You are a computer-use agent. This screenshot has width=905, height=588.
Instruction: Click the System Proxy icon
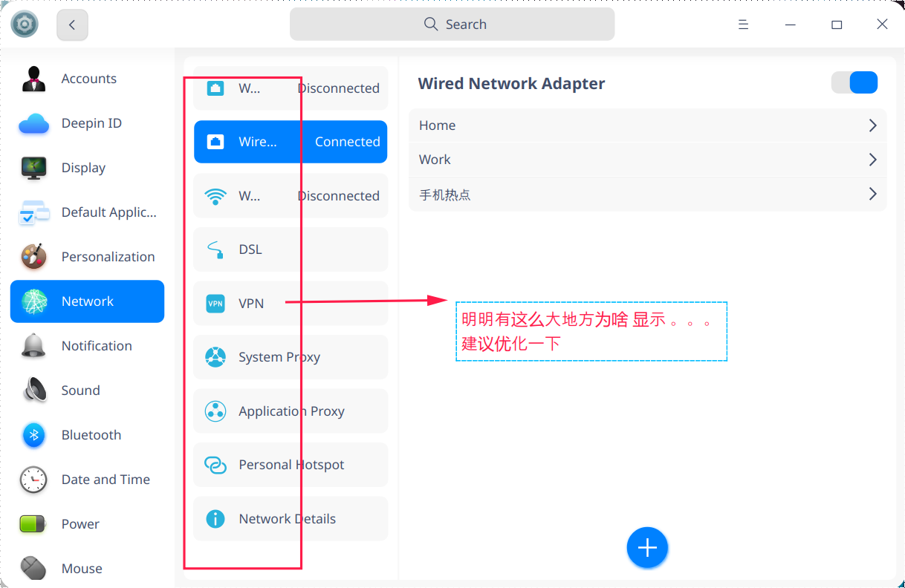tap(215, 357)
